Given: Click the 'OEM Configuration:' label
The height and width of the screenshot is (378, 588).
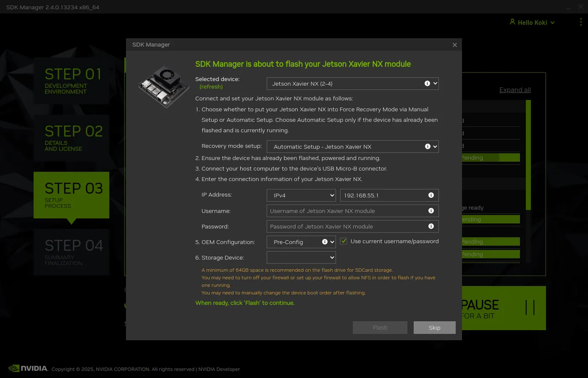Looking at the screenshot, I should [x=225, y=242].
